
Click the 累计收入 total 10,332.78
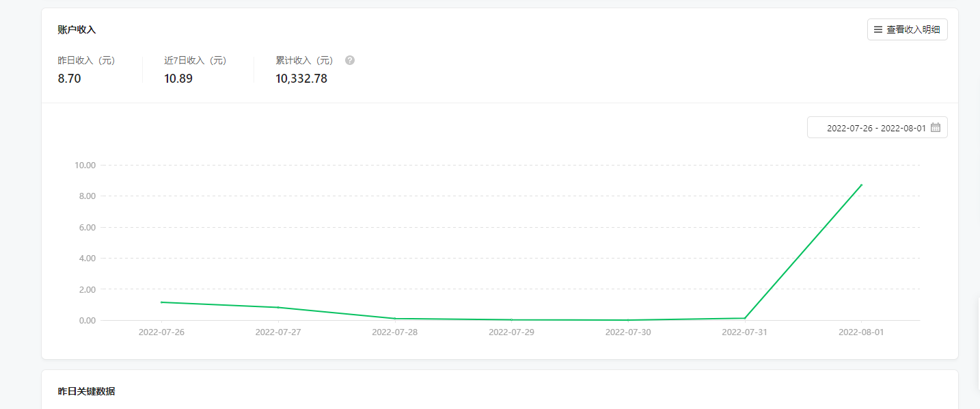[301, 79]
